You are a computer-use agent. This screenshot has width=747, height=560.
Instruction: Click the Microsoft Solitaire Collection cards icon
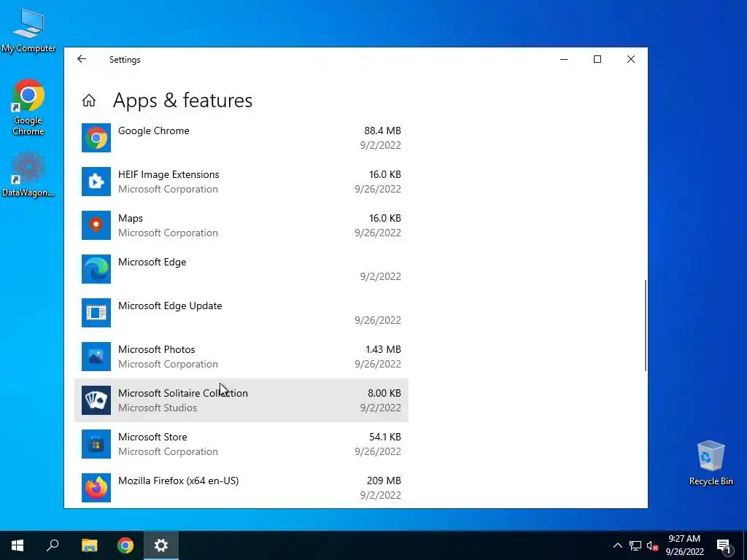coord(96,400)
